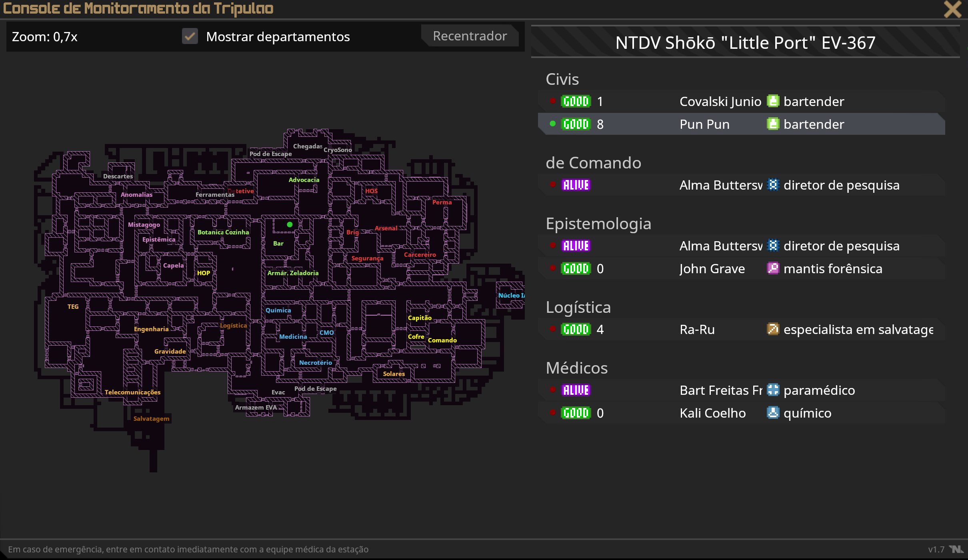The image size is (968, 560).
Task: Toggle the Mostrar departamentos checkbox
Action: pos(190,36)
